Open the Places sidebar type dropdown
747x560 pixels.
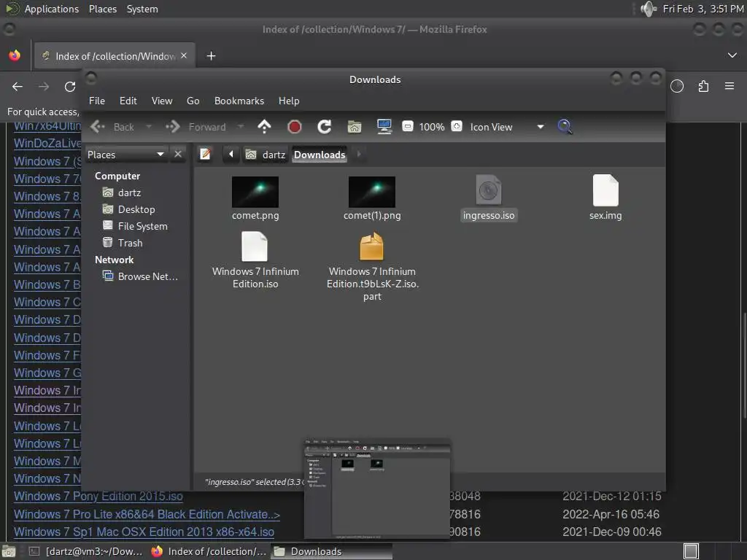(126, 155)
